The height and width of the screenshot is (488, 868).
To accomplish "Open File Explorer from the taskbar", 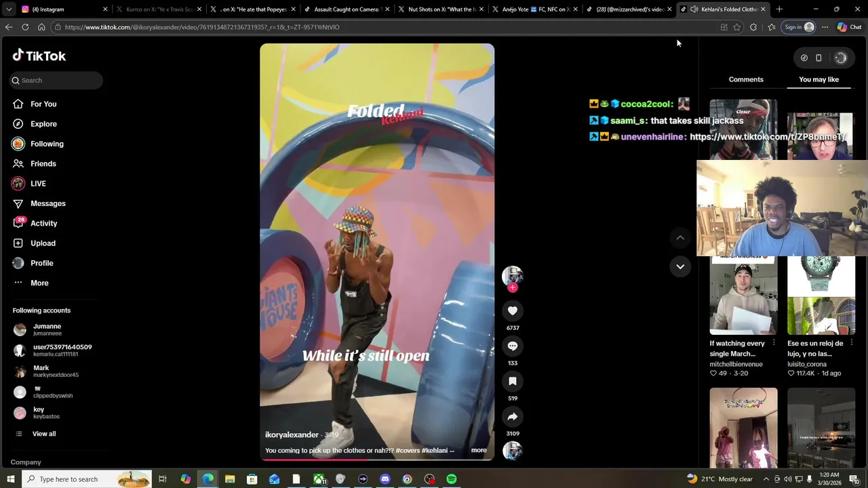I will (230, 479).
